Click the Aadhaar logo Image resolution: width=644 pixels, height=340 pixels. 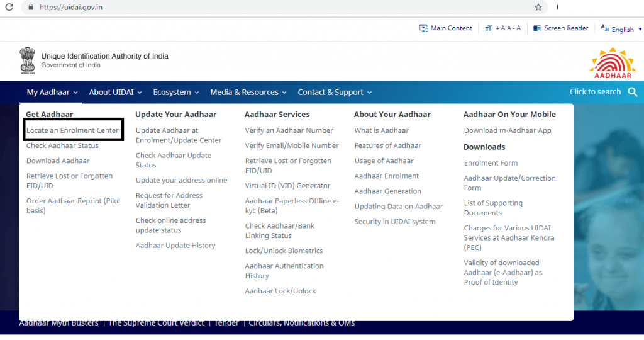(x=612, y=63)
